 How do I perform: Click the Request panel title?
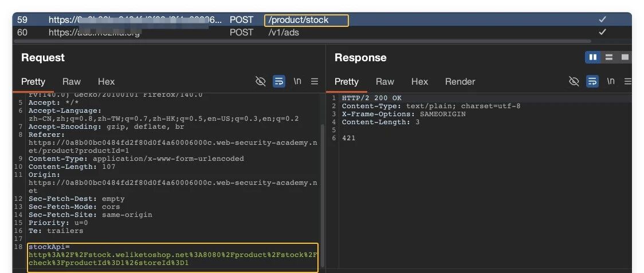tap(43, 57)
